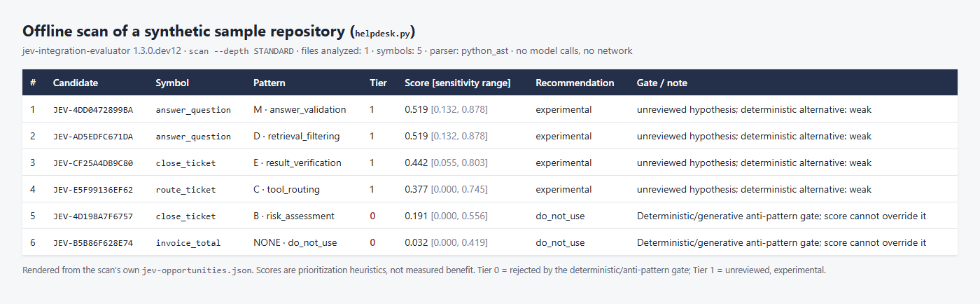Viewport: 980px width, 304px height.
Task: Click 'do_not_use' recommendation in risk_assessment row
Action: 560,216
